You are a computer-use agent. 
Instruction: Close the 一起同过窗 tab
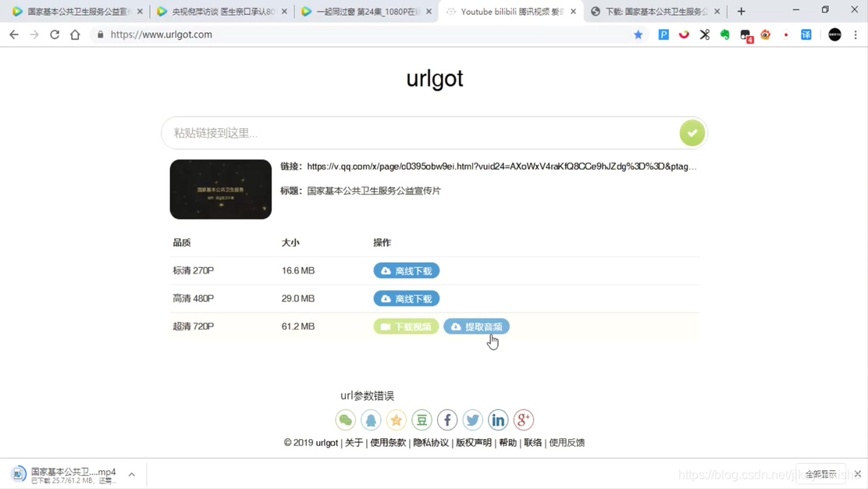pos(429,11)
